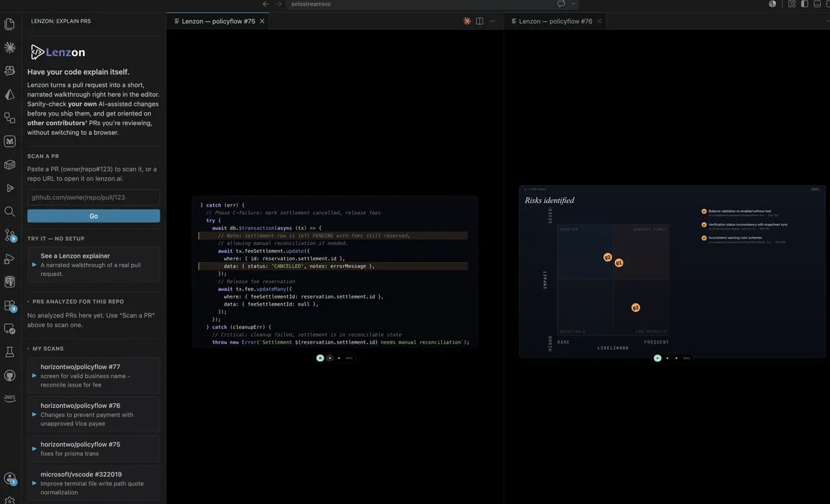Click the 'Risks identified' heading

(x=550, y=200)
